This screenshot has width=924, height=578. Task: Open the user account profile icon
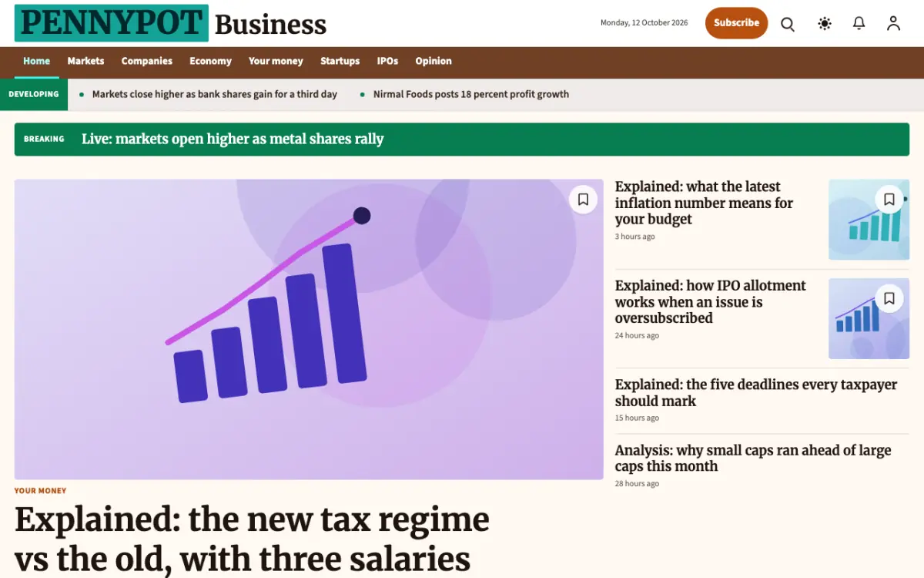893,23
